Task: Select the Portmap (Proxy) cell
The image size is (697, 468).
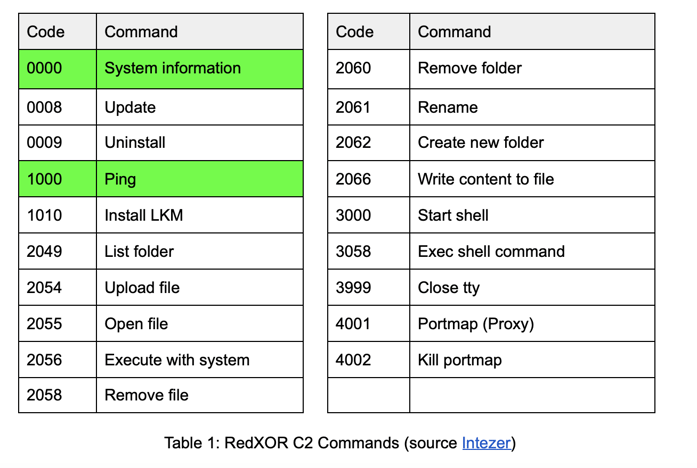Action: pyautogui.click(x=532, y=324)
